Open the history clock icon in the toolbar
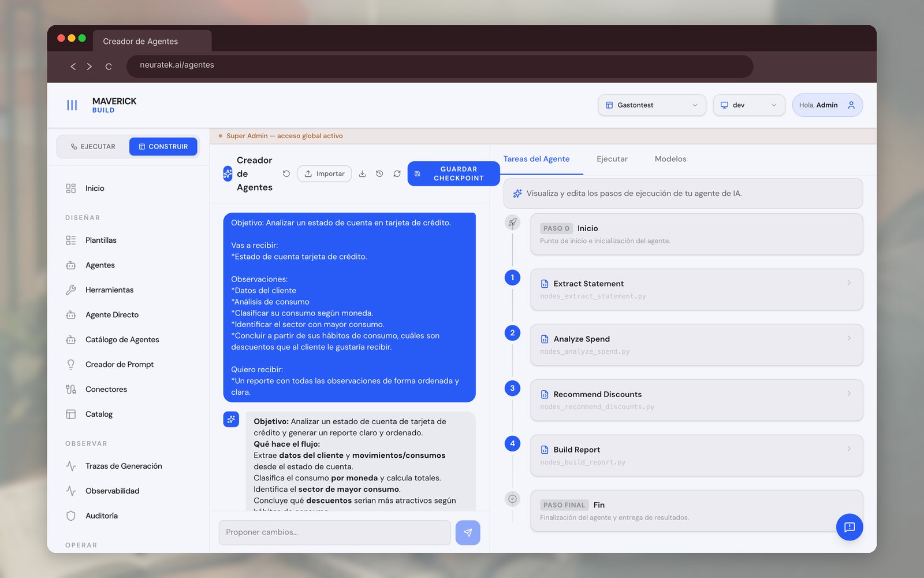Viewport: 924px width, 578px height. point(379,173)
